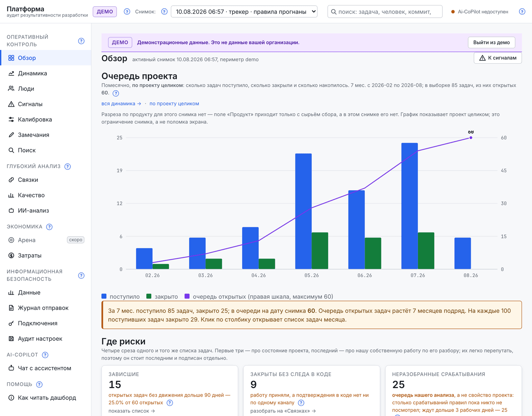Open Затраты dollar coin icon

(11, 255)
